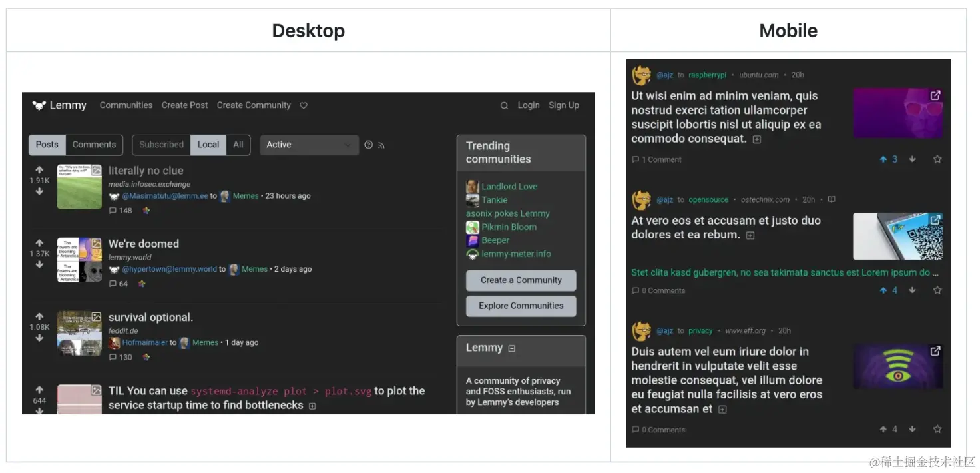
Task: Click the Explore Communities button
Action: (x=521, y=306)
